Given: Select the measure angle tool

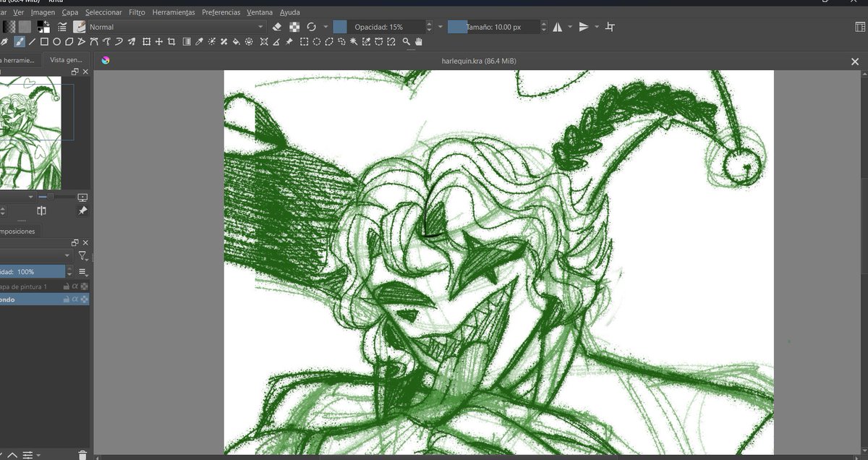Looking at the screenshot, I should (x=276, y=41).
